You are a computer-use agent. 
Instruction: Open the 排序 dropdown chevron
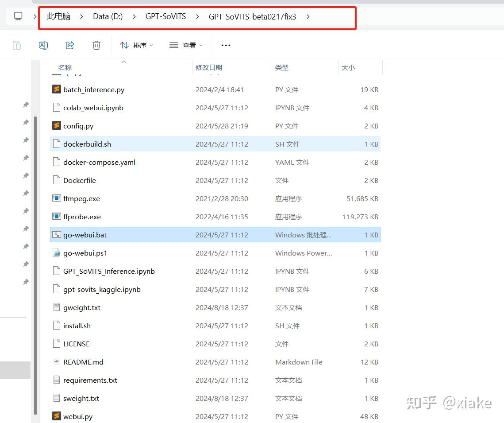(150, 45)
